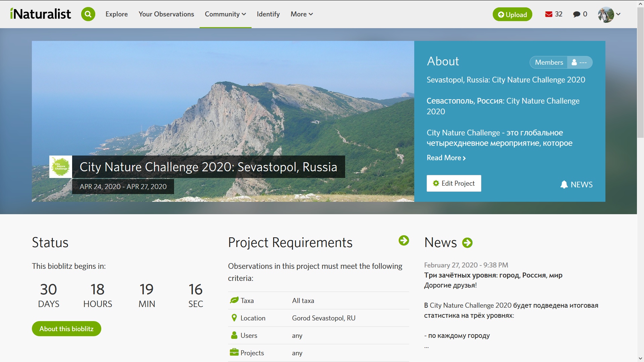Click the Members button
644x362 pixels.
coord(549,62)
